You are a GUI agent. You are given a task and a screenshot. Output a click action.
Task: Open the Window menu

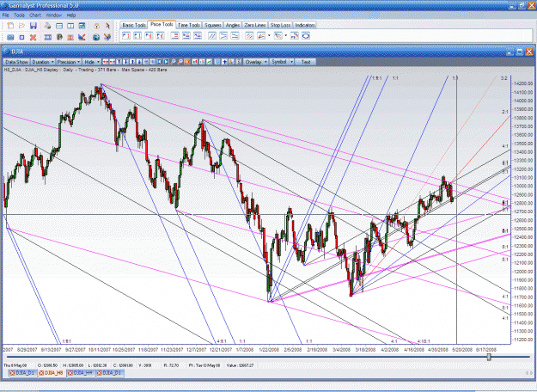54,15
